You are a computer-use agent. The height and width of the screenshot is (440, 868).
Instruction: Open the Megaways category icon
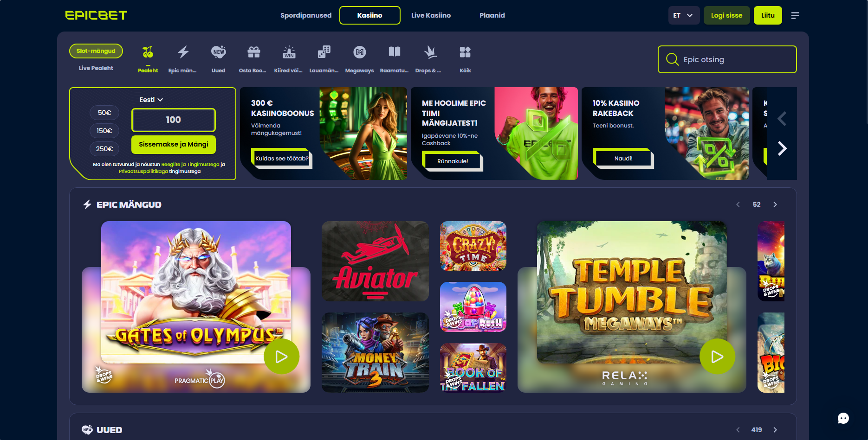pos(359,52)
